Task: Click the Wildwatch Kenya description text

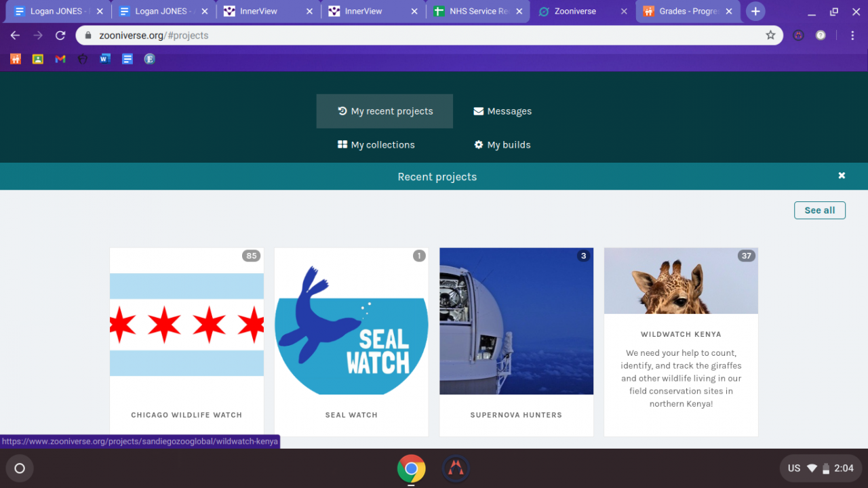Action: click(x=681, y=378)
